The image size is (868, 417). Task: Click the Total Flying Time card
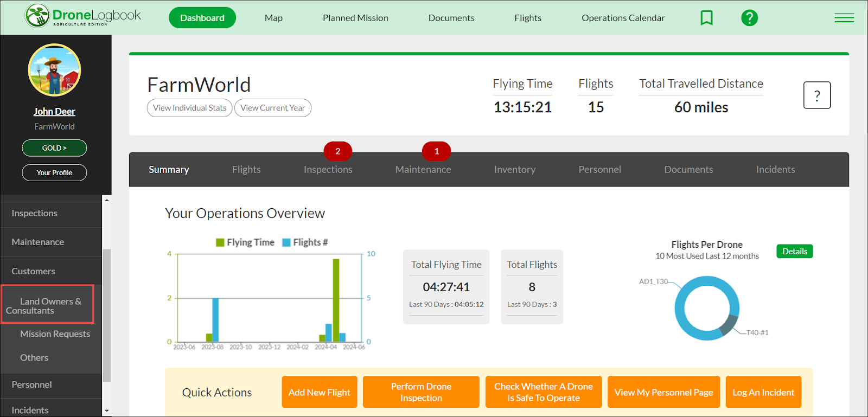pos(446,287)
